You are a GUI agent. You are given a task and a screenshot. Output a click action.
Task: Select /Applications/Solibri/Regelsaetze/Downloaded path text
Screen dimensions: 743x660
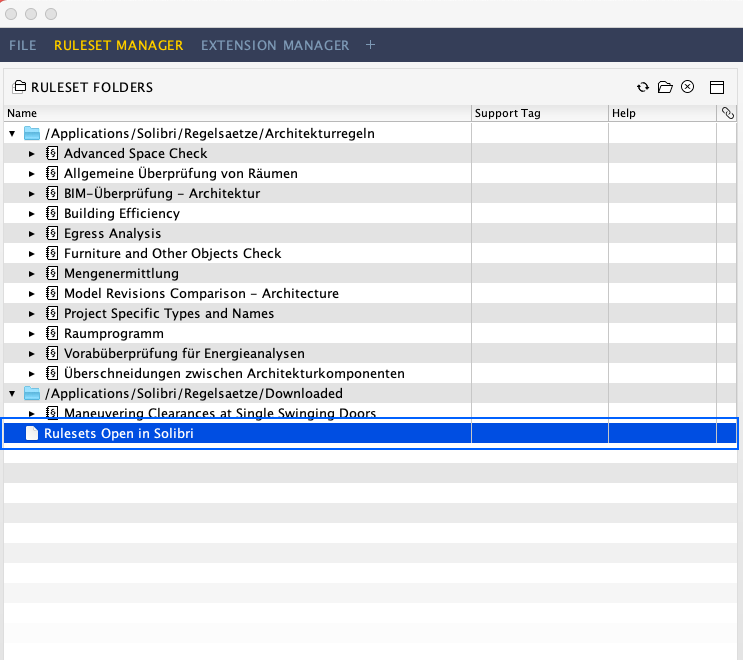(x=194, y=393)
